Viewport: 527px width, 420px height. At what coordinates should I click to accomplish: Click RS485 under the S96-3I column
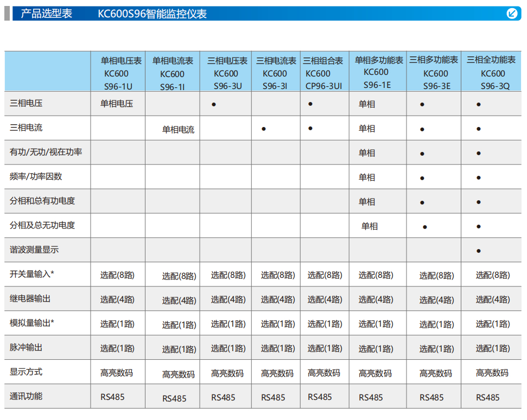point(273,398)
